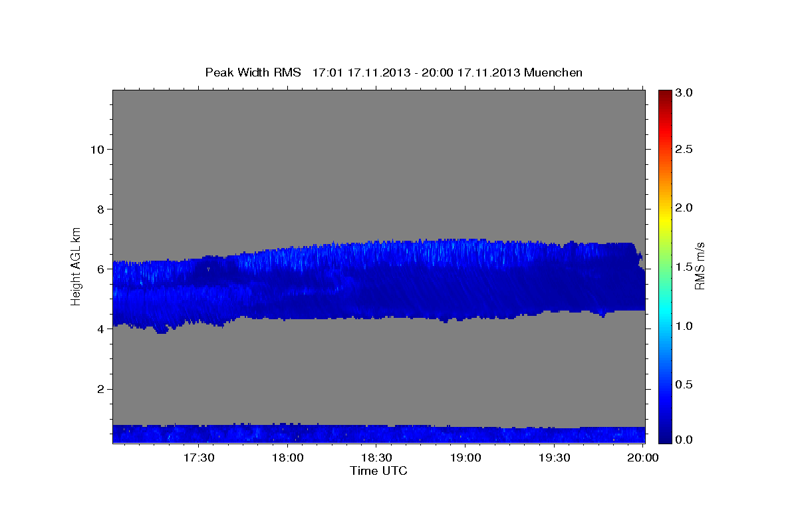This screenshot has height=532, width=798.
Task: Click the 19:30 time tick label
Action: click(x=554, y=458)
